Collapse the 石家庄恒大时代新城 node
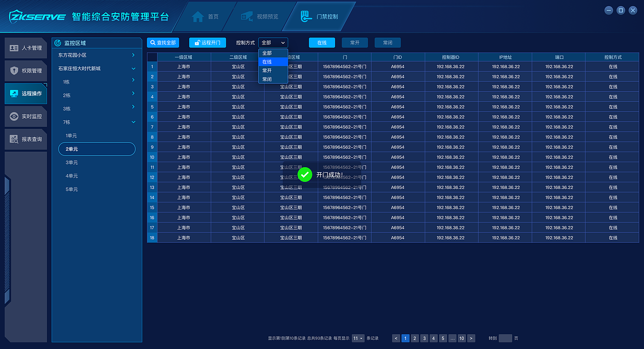Viewport: 644px width, 349px height. tap(133, 68)
